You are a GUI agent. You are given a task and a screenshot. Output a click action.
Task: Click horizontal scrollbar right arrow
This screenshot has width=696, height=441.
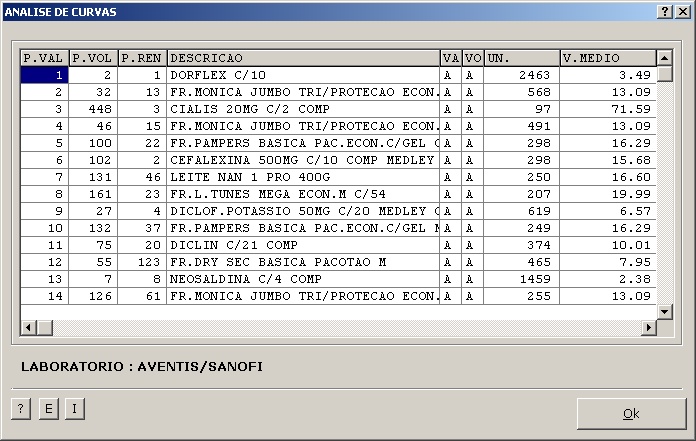point(649,328)
